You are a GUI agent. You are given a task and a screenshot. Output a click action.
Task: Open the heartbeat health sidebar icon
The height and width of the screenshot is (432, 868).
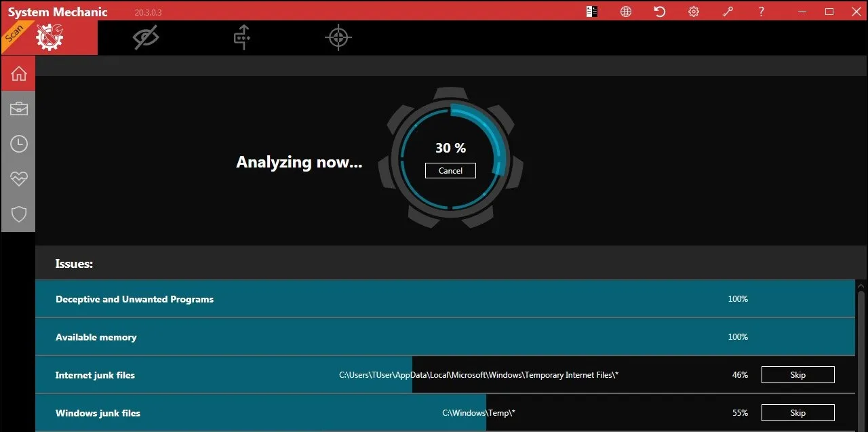point(18,179)
